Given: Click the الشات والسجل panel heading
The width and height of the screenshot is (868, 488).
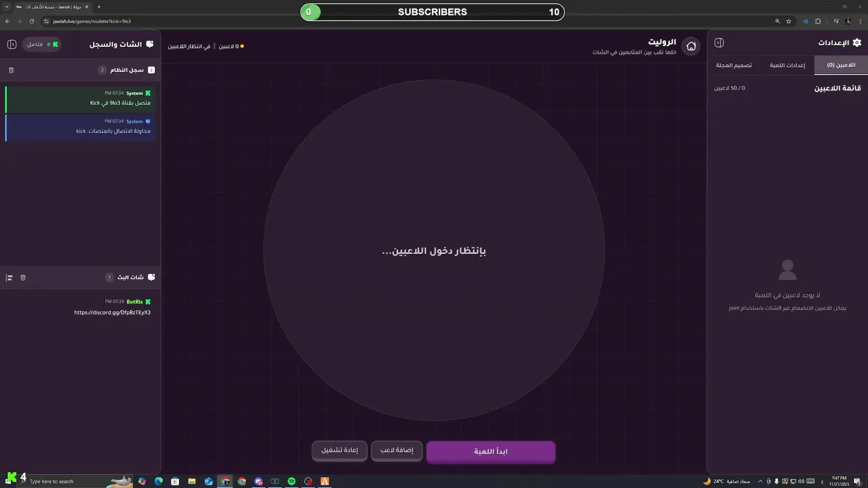Looking at the screenshot, I should pyautogui.click(x=116, y=44).
